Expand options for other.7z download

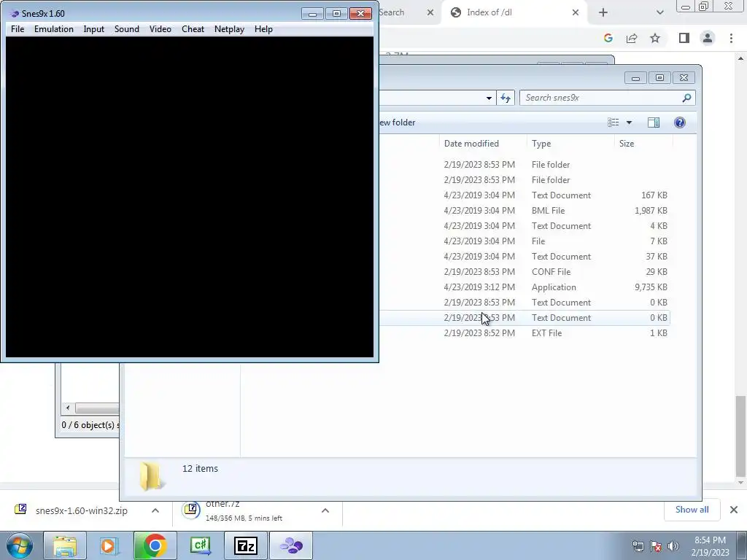pos(325,510)
